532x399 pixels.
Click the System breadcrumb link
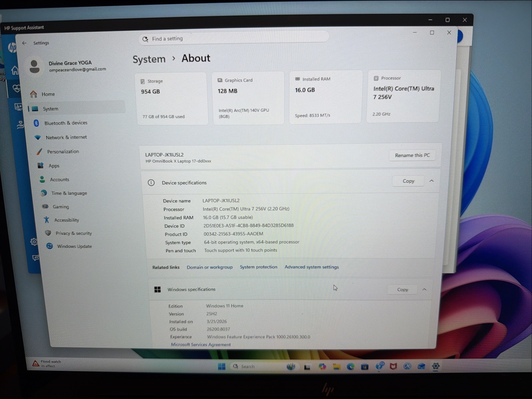[x=149, y=59]
